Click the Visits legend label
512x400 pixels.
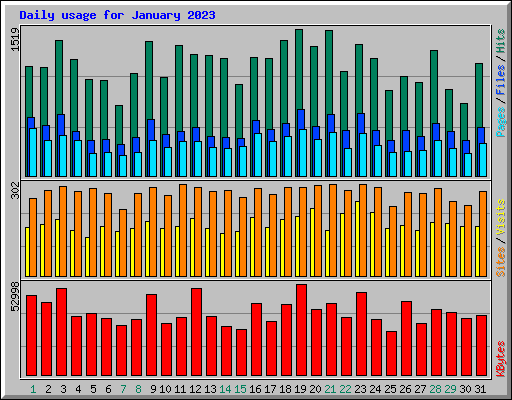click(500, 218)
